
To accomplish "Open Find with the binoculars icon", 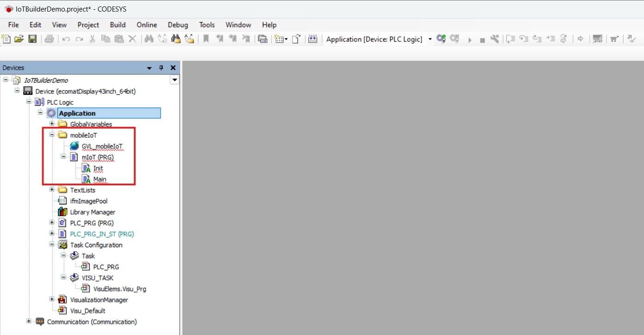I will click(149, 39).
